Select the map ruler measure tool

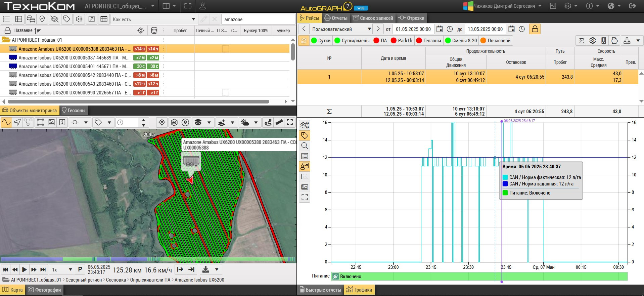coord(279,122)
